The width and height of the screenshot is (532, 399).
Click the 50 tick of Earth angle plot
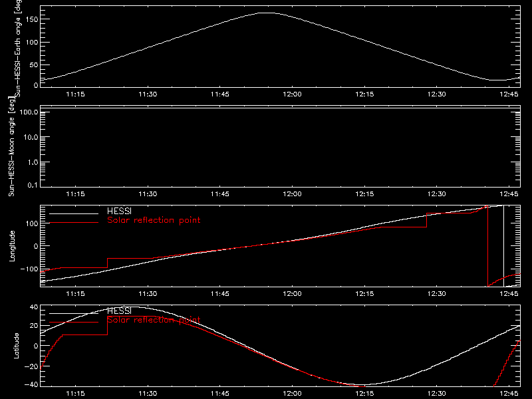coord(34,65)
